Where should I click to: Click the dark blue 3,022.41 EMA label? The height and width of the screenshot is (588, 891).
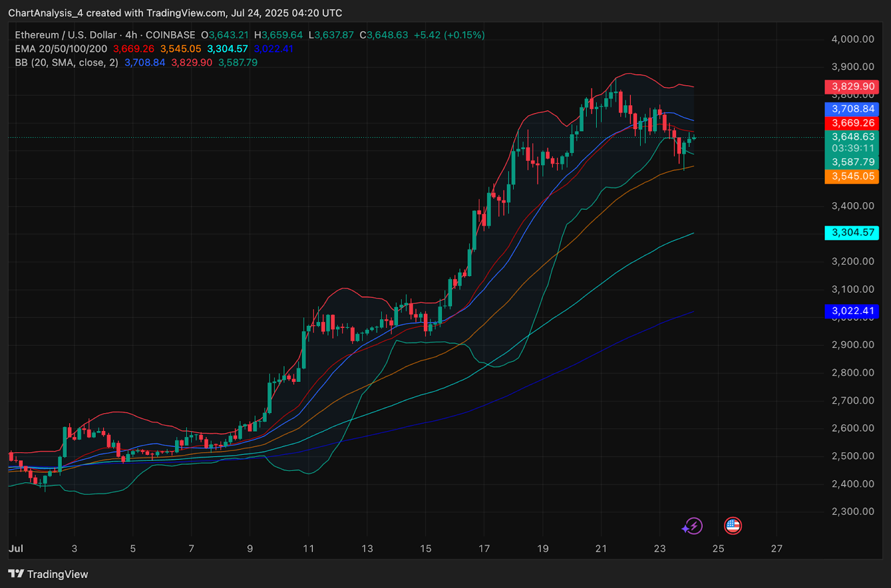tap(852, 311)
